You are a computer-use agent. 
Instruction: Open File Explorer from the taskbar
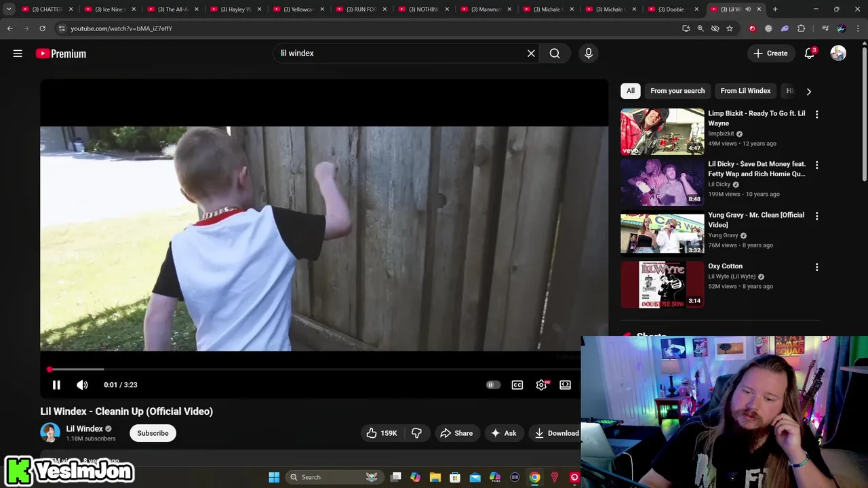tap(435, 477)
